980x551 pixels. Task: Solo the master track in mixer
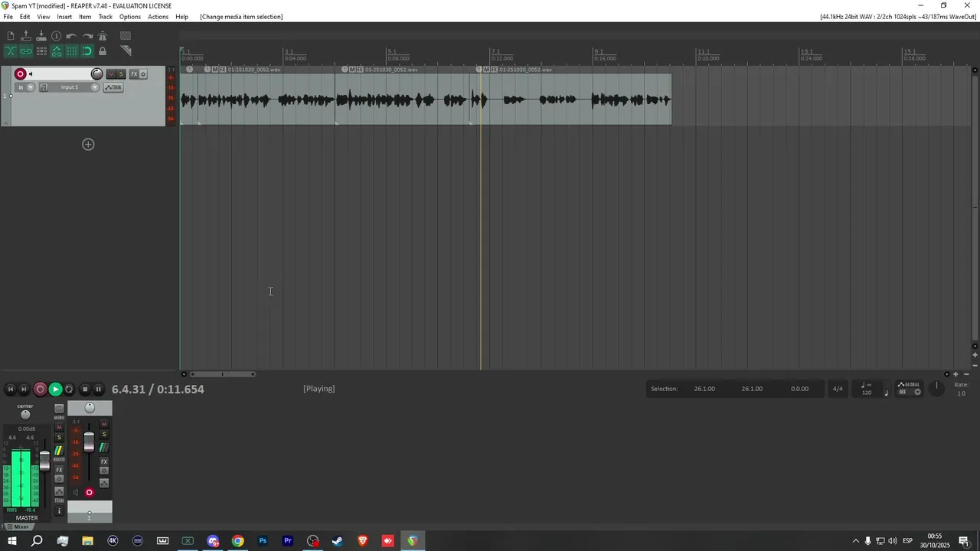(x=59, y=438)
